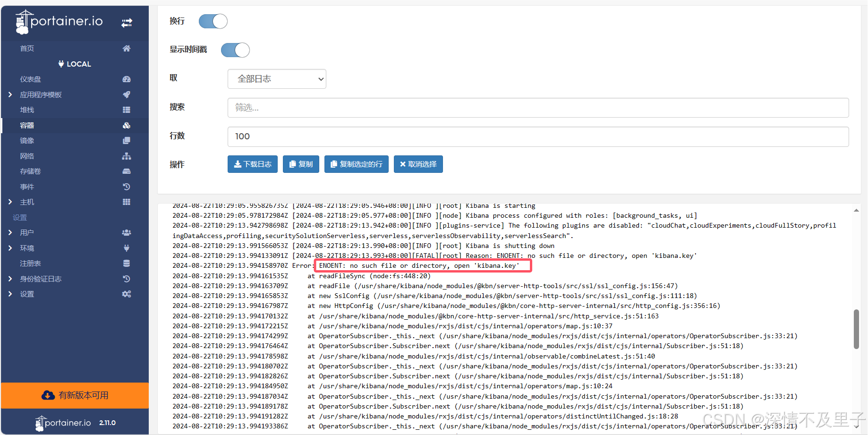Click the grid icon beside 主机

click(x=127, y=202)
